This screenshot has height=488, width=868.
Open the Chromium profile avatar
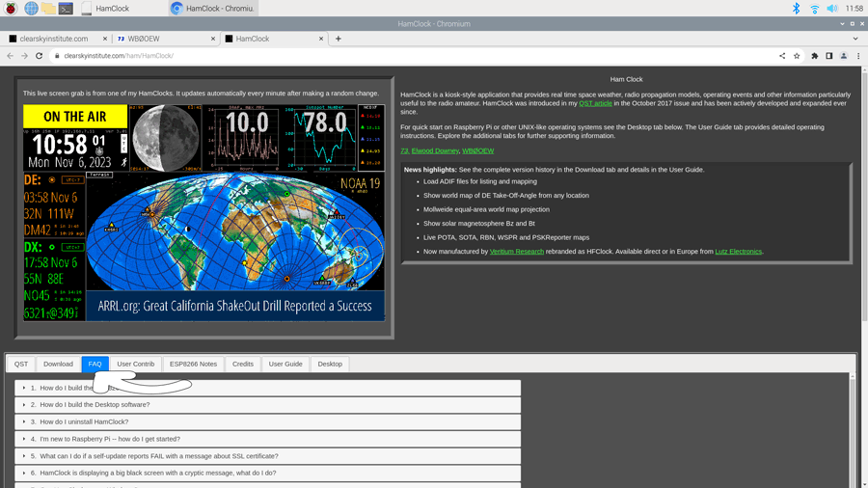[844, 56]
